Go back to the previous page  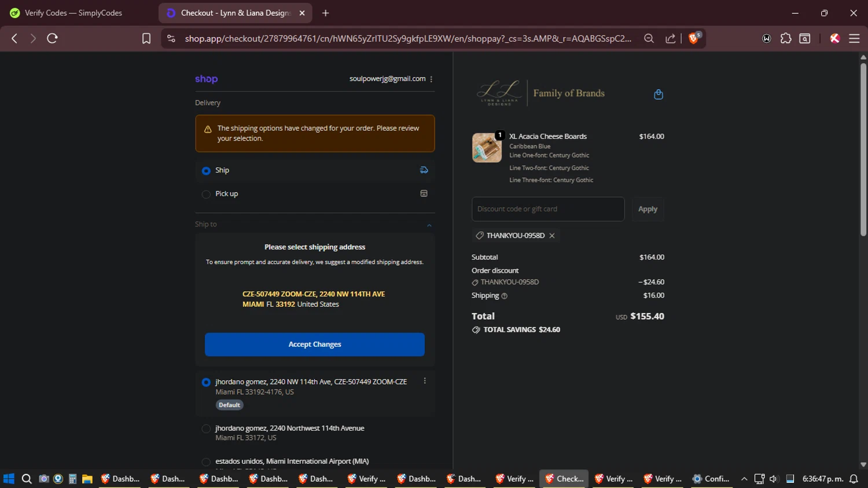(14, 38)
